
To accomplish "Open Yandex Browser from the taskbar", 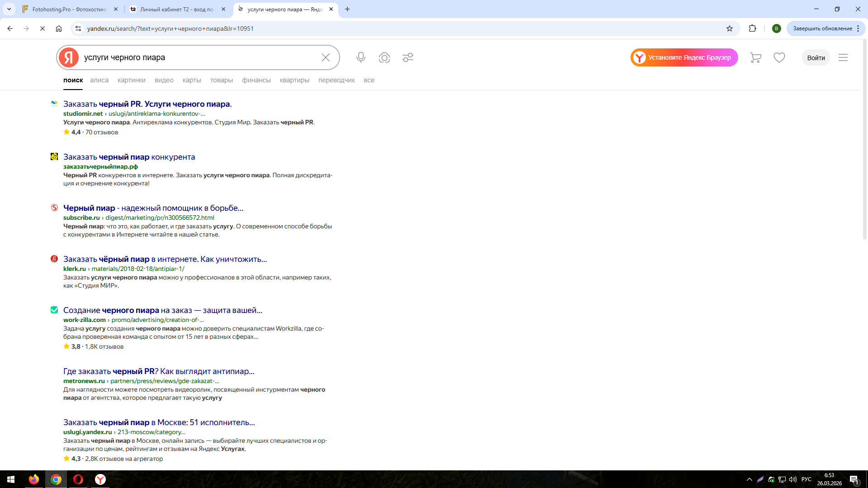I will (x=100, y=479).
